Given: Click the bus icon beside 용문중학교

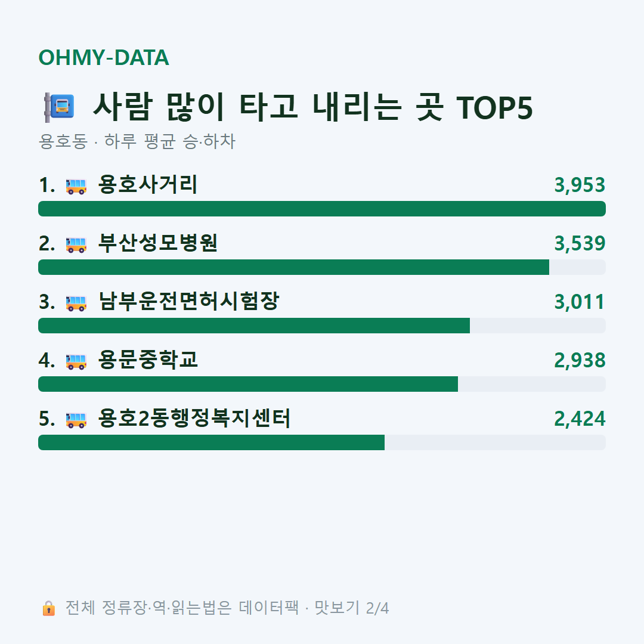Looking at the screenshot, I should pyautogui.click(x=76, y=361).
